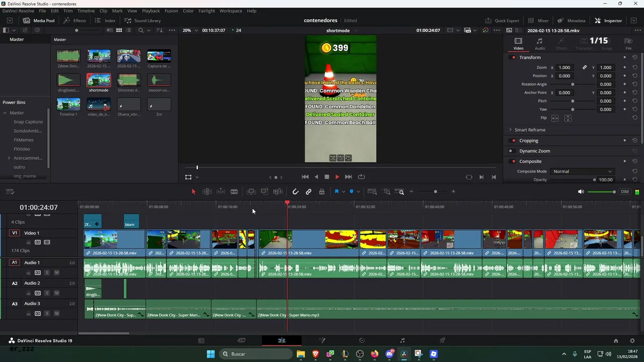
Task: Open the Fusion menu
Action: 171,11
